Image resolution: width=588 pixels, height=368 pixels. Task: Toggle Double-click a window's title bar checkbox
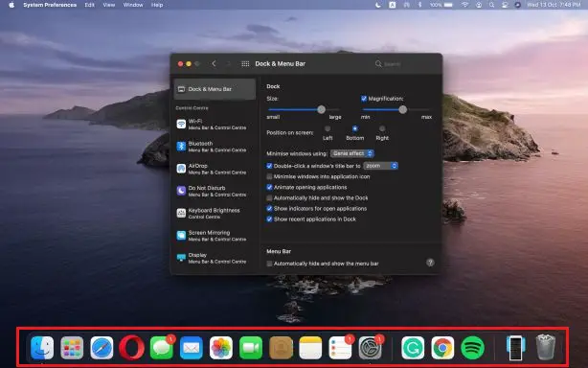(269, 166)
